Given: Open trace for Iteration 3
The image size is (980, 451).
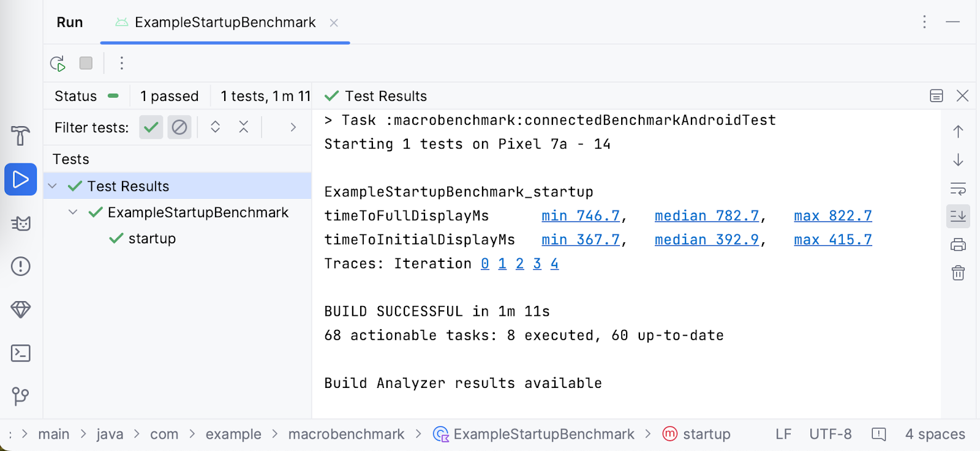Looking at the screenshot, I should coord(537,264).
